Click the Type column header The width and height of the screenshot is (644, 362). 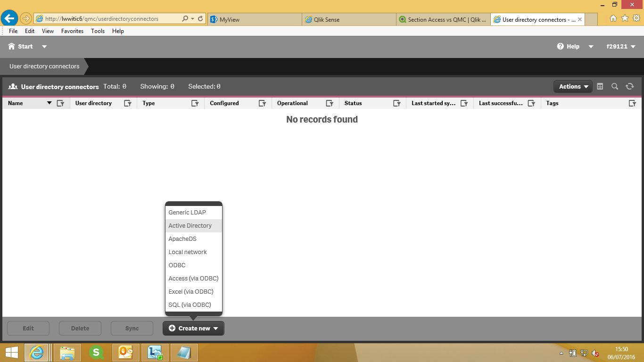tap(149, 103)
